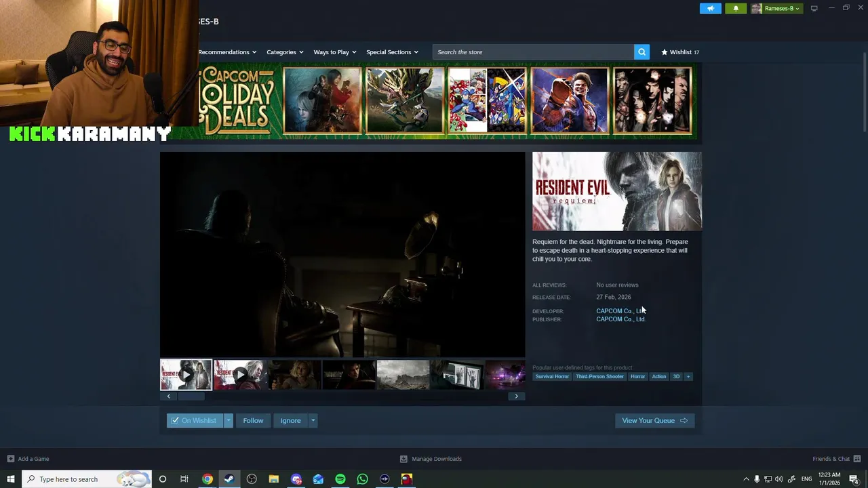Open Special Sections menu
Image resolution: width=868 pixels, height=488 pixels.
click(392, 52)
